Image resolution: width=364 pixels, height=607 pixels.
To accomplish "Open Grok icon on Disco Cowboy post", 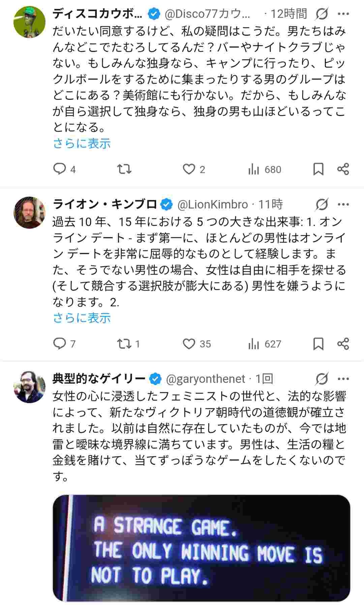I will pyautogui.click(x=322, y=14).
